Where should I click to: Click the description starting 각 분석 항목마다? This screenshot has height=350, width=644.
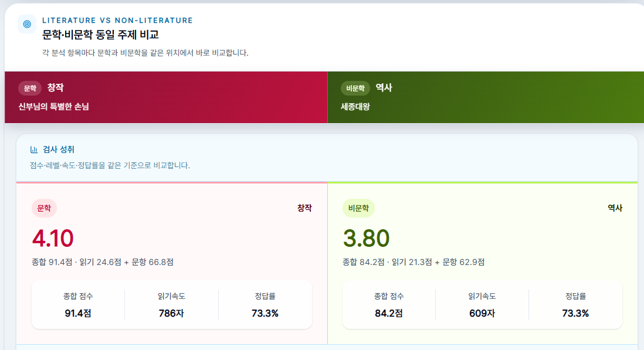(x=145, y=53)
